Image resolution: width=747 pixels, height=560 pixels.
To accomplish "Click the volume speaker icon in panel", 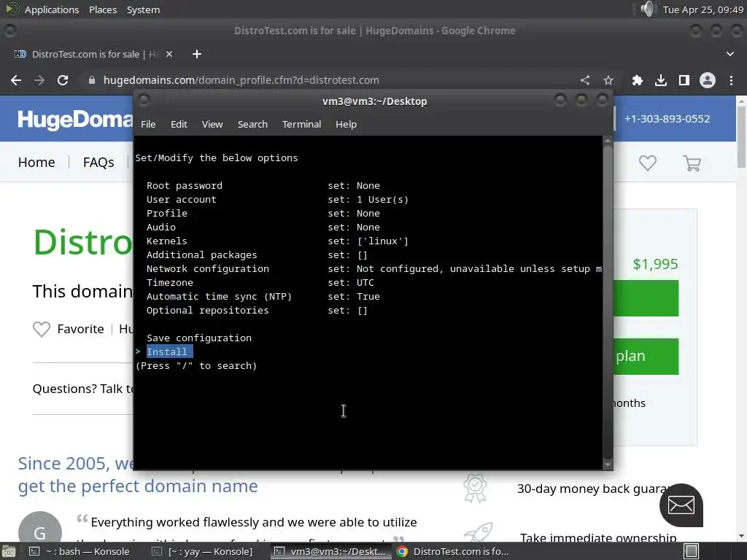I will [x=647, y=9].
